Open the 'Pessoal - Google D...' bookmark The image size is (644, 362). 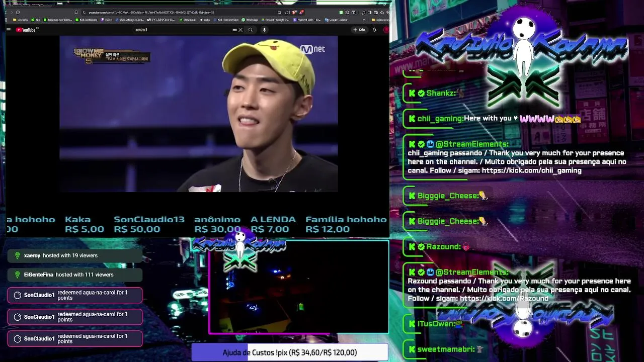click(275, 20)
